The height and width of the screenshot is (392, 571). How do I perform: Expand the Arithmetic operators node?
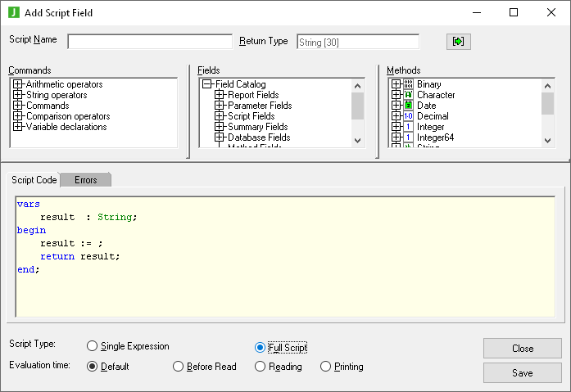pos(18,84)
